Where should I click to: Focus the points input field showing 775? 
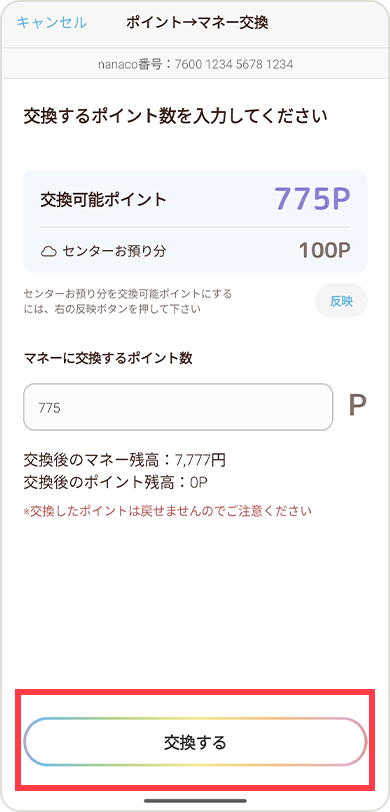(x=178, y=407)
